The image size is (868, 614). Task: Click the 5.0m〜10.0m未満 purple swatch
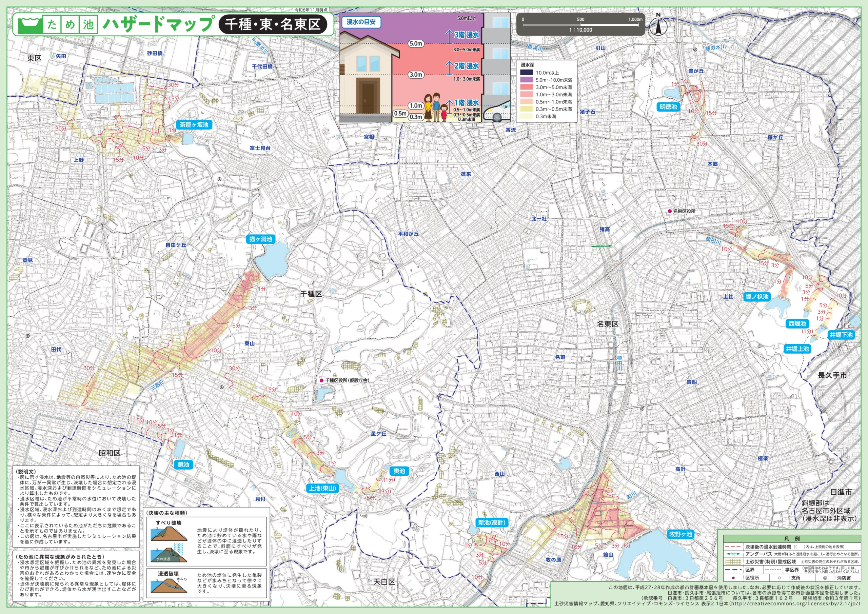pyautogui.click(x=527, y=80)
